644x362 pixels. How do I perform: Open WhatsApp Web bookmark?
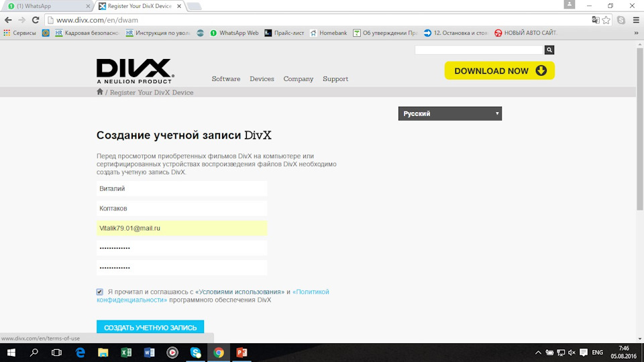234,33
